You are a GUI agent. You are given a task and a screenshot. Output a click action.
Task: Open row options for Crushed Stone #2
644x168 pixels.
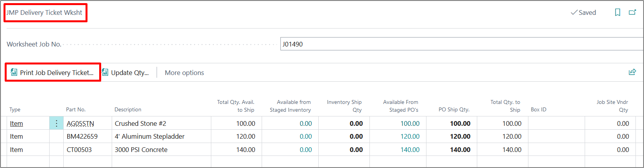point(56,123)
